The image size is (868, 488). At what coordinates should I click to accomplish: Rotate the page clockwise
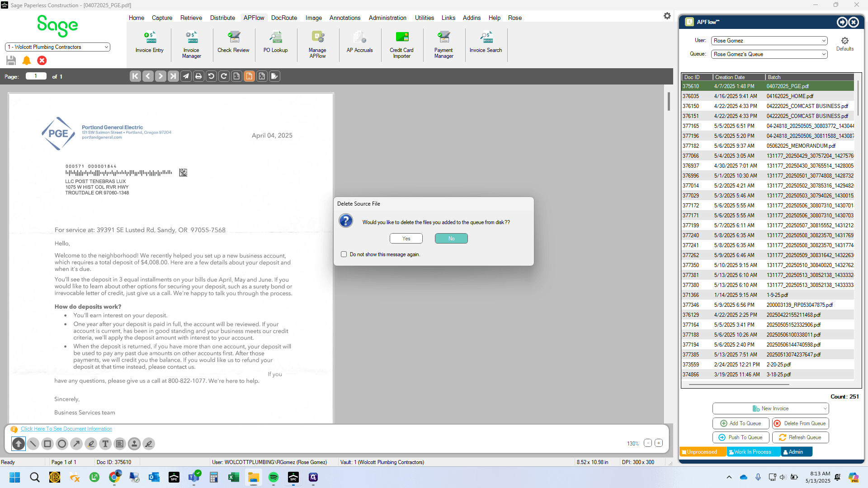pyautogui.click(x=224, y=76)
